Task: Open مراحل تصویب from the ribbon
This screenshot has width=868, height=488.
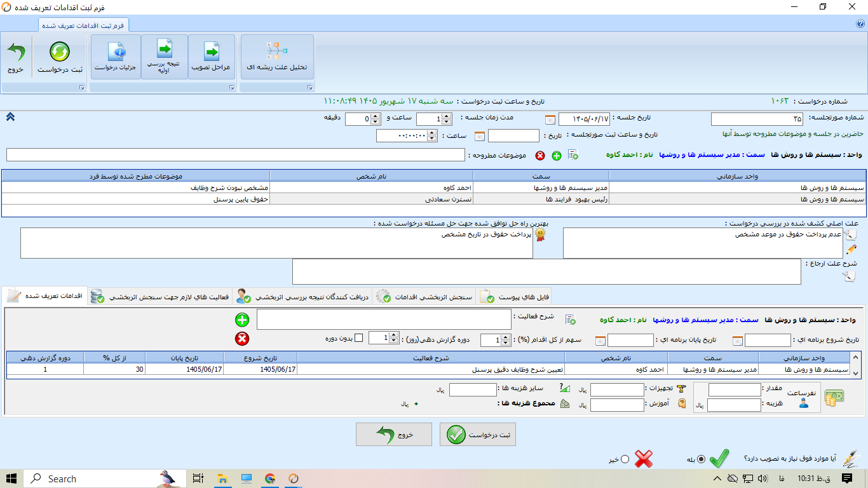Action: pyautogui.click(x=211, y=57)
